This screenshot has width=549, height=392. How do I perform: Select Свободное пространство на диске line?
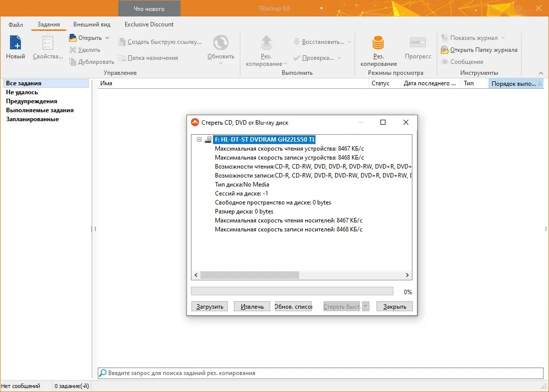(x=273, y=202)
